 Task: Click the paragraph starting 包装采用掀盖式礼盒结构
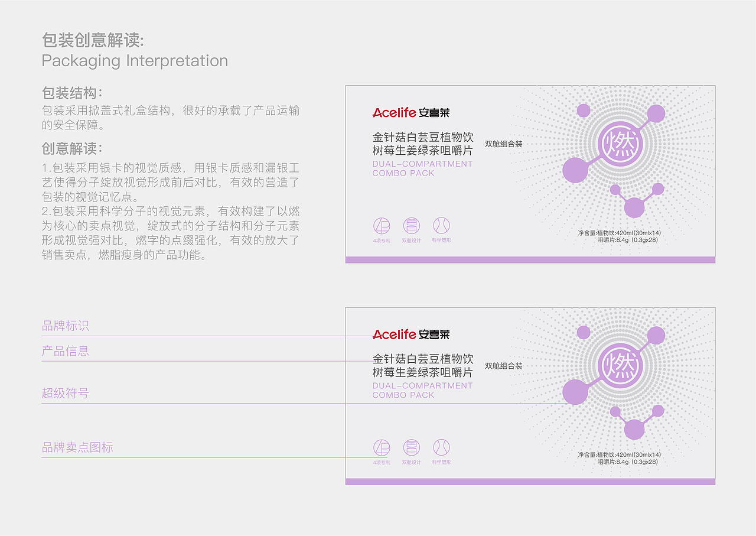coord(171,118)
